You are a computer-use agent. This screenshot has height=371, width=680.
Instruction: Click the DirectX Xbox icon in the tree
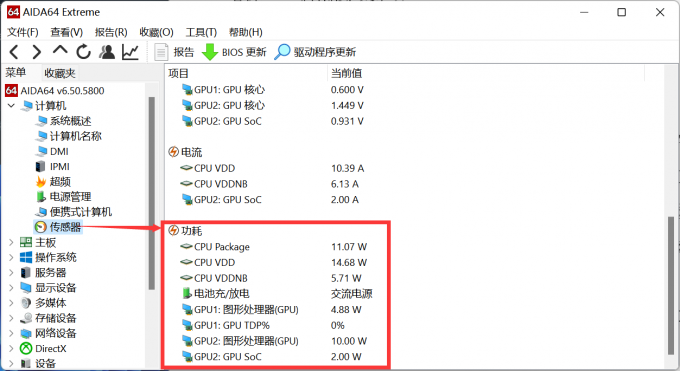click(x=26, y=348)
